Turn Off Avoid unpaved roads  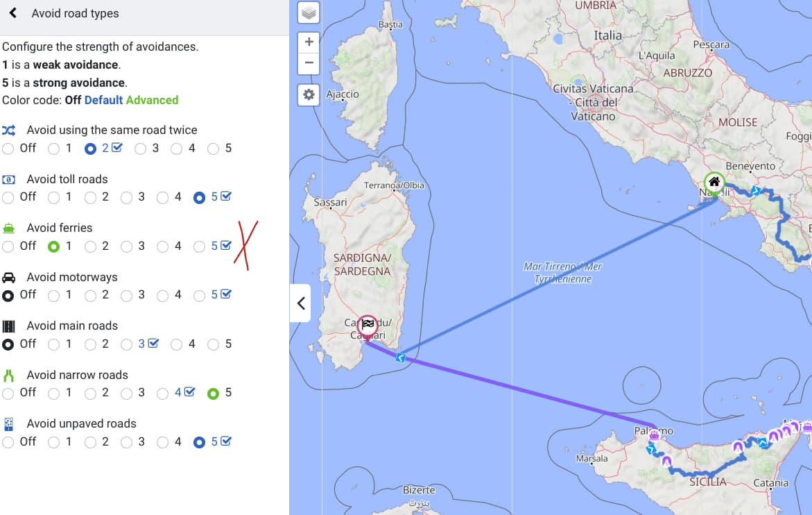pyautogui.click(x=8, y=442)
